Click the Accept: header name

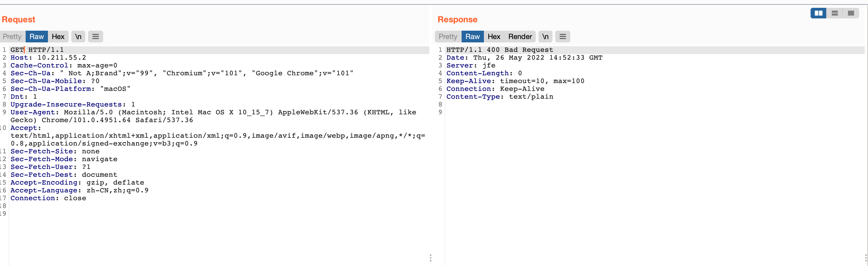tap(26, 128)
